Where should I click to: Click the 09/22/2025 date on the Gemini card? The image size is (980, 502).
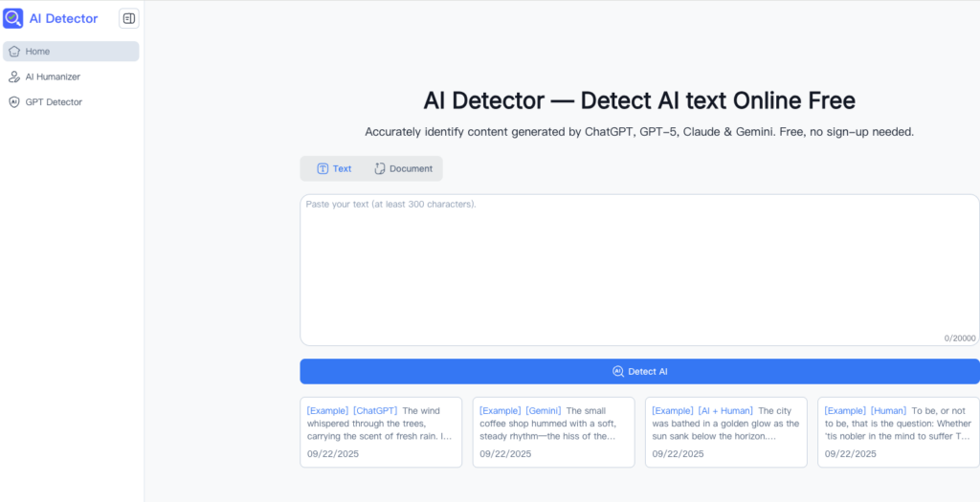(505, 454)
